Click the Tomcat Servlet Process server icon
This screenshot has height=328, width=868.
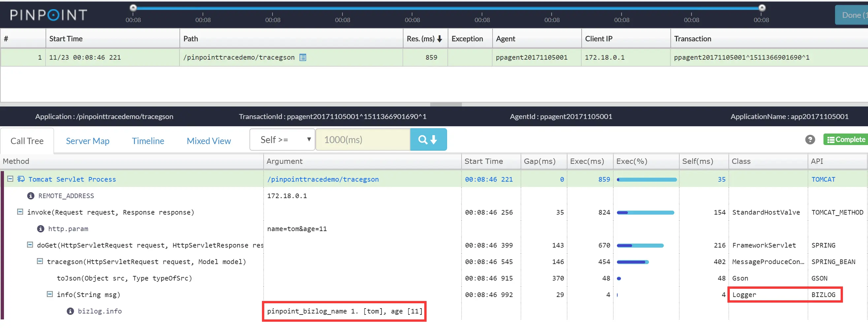click(x=21, y=179)
